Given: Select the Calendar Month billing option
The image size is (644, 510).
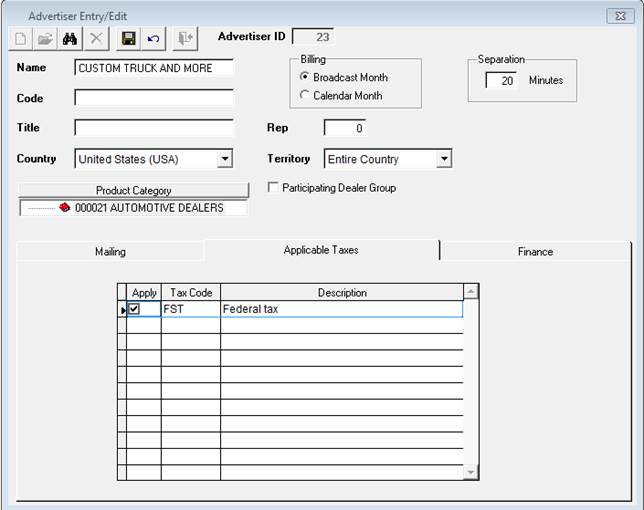Looking at the screenshot, I should click(305, 96).
